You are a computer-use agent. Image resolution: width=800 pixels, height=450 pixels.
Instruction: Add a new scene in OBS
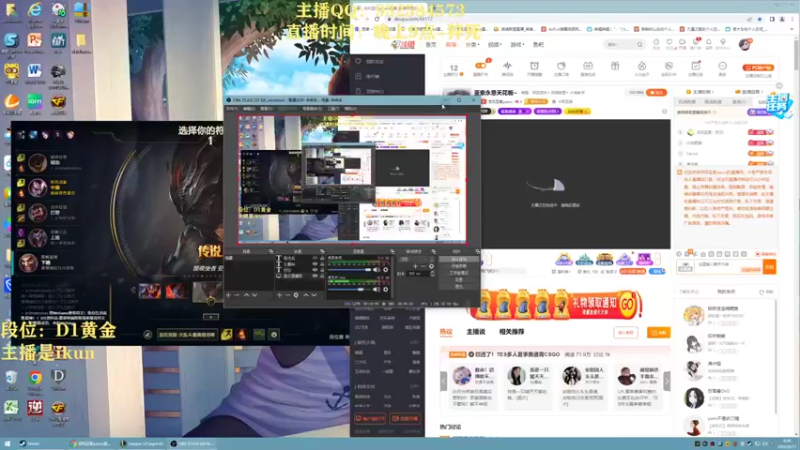228,295
